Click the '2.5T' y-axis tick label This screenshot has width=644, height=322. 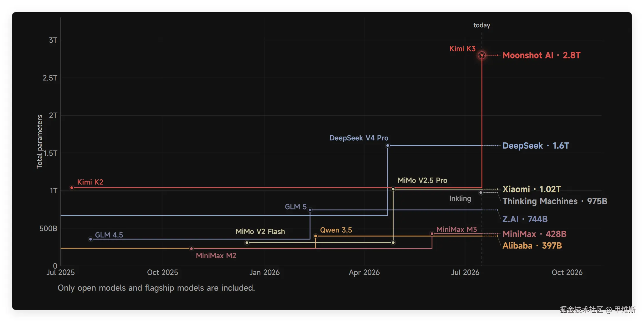[x=50, y=78]
